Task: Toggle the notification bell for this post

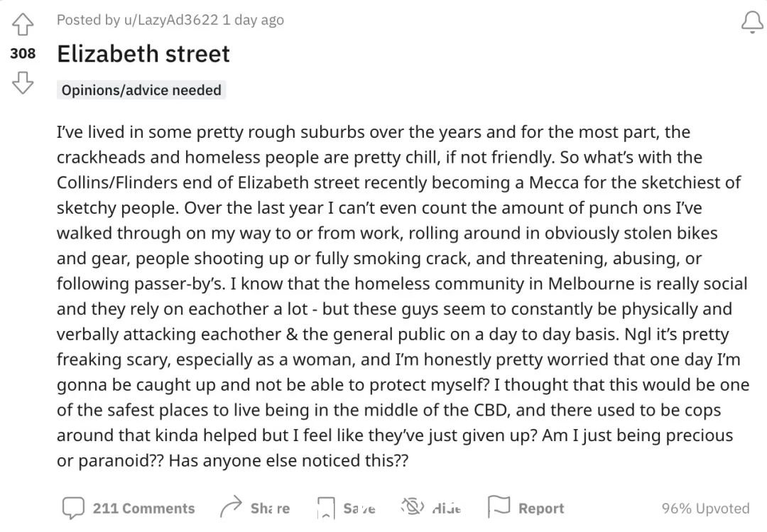Action: [x=752, y=23]
